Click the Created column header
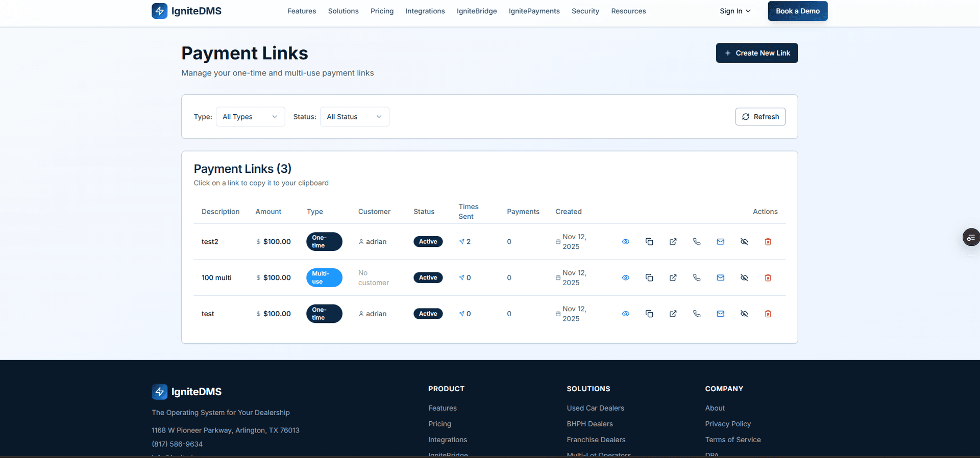 (568, 212)
